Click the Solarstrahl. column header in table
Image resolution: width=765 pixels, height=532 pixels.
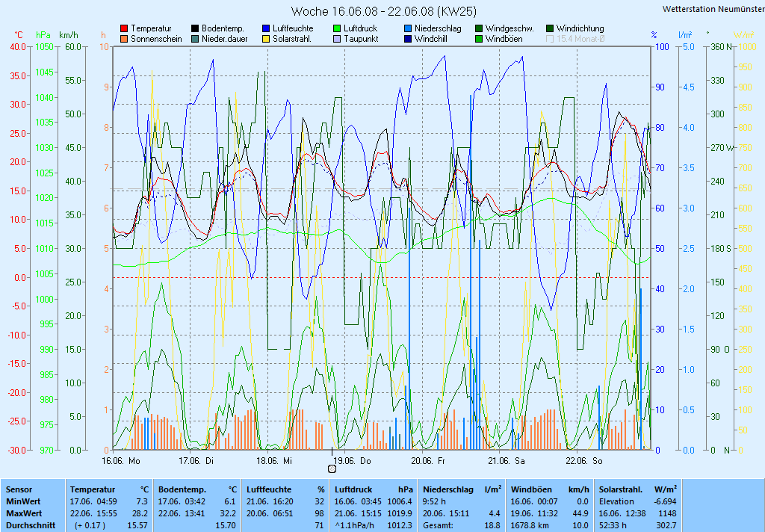(621, 489)
